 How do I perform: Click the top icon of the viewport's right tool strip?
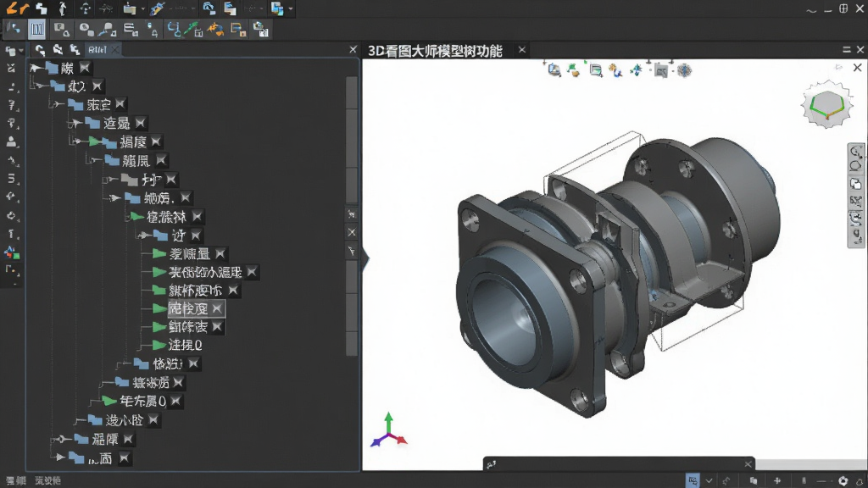coord(856,152)
